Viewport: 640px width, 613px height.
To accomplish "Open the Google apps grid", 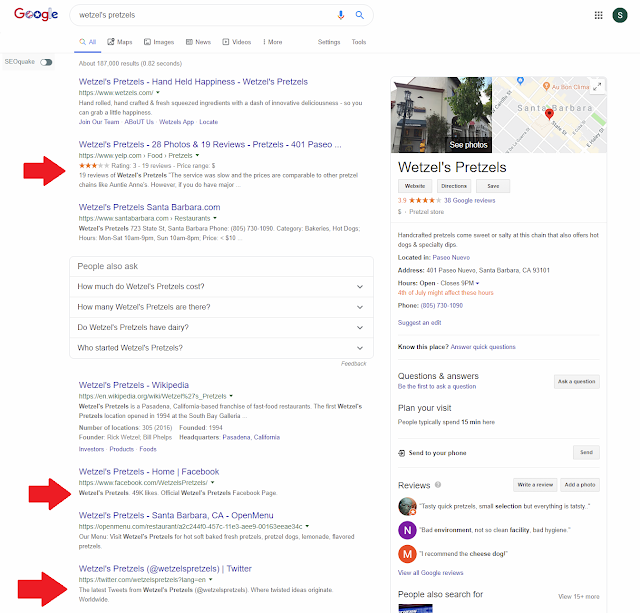I will [598, 15].
